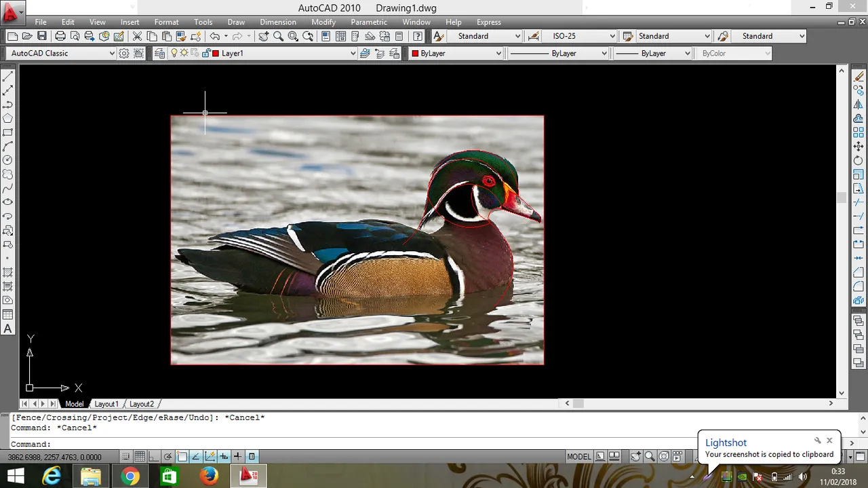This screenshot has height=488, width=868.
Task: Click the Paste clipboard icon
Action: (166, 36)
